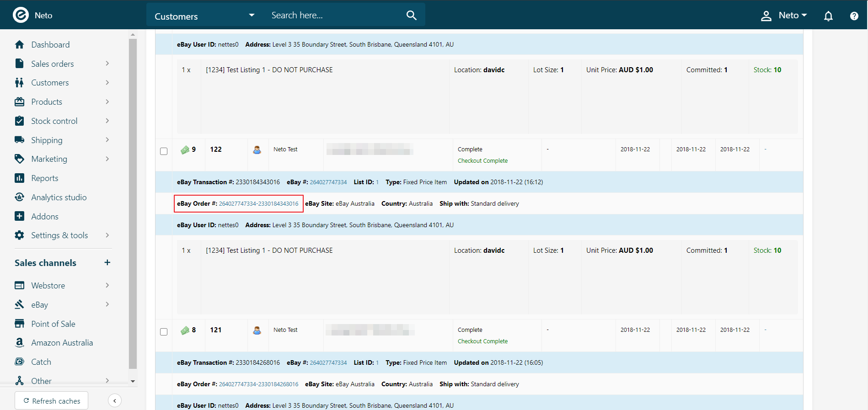Expand the Products submenu chevron
This screenshot has height=410, width=868.
pos(107,102)
